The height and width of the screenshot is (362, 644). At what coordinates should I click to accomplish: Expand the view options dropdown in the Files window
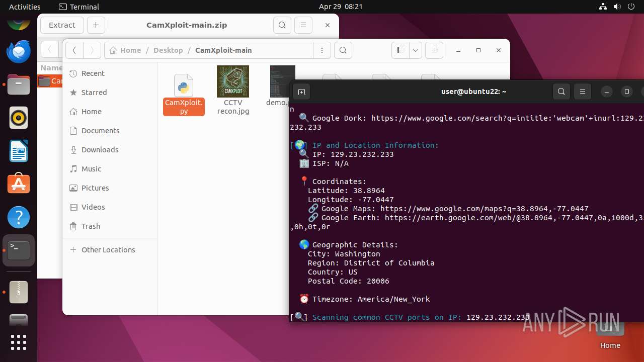(415, 50)
